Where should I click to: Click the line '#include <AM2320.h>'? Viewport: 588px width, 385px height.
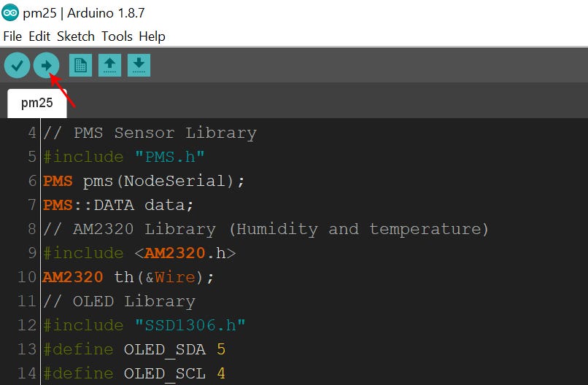coord(139,253)
